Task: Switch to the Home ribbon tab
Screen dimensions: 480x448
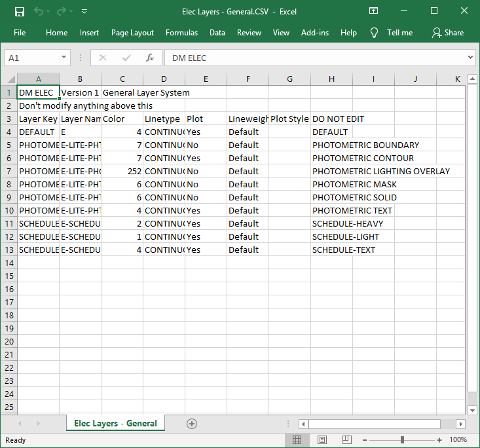Action: 56,33
